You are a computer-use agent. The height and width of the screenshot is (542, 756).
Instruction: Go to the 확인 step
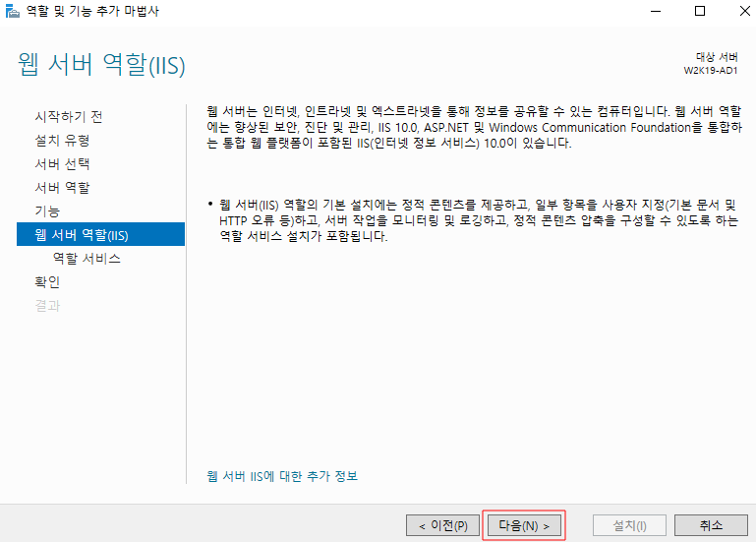point(47,282)
